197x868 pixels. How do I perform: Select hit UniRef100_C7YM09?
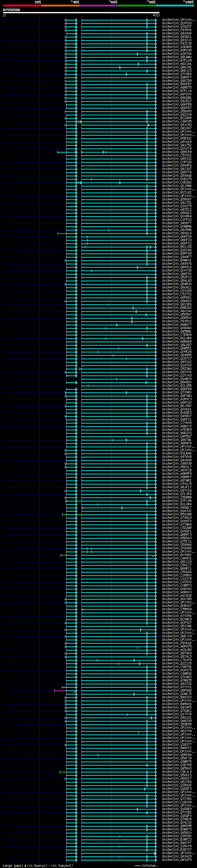click(177, 423)
